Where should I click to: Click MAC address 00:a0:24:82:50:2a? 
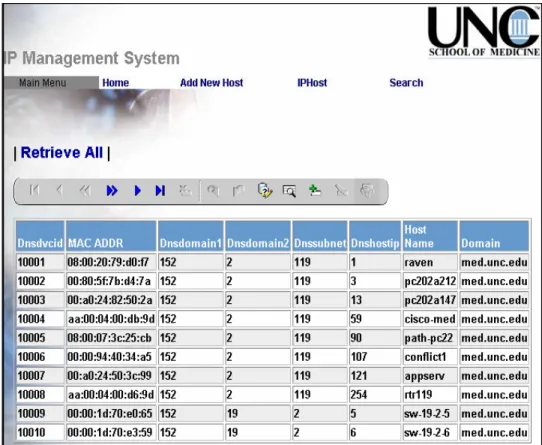point(111,300)
